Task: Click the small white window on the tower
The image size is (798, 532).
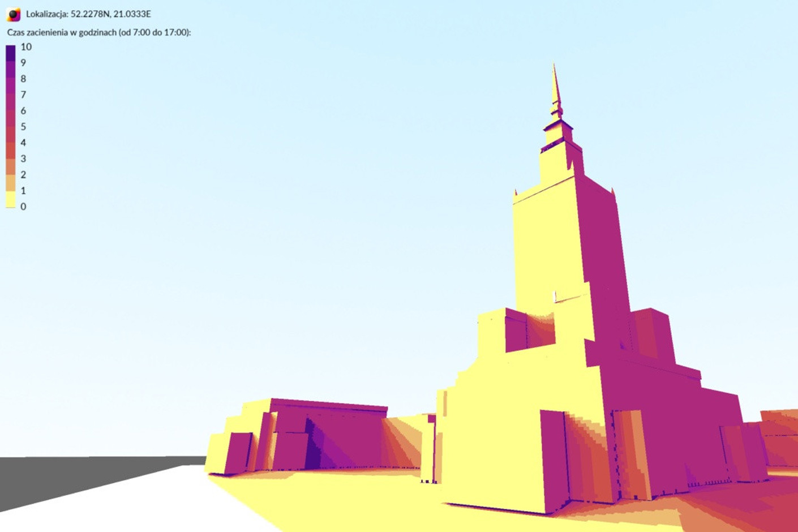Action: [555, 296]
